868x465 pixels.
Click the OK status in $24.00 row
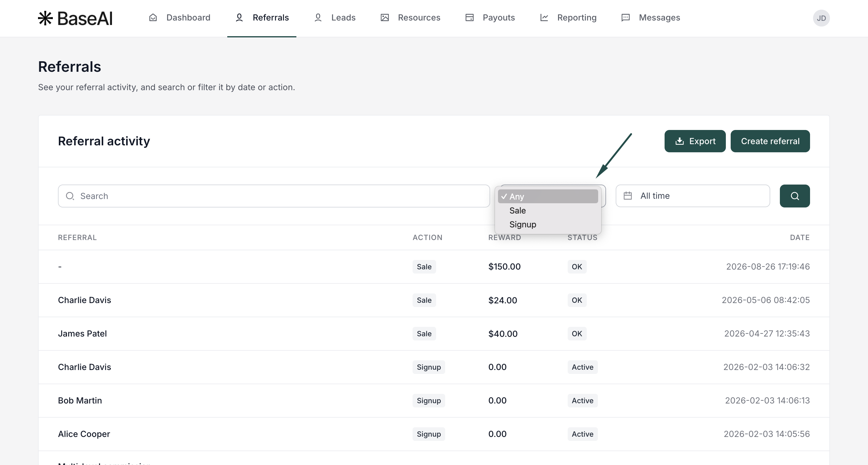(x=576, y=300)
